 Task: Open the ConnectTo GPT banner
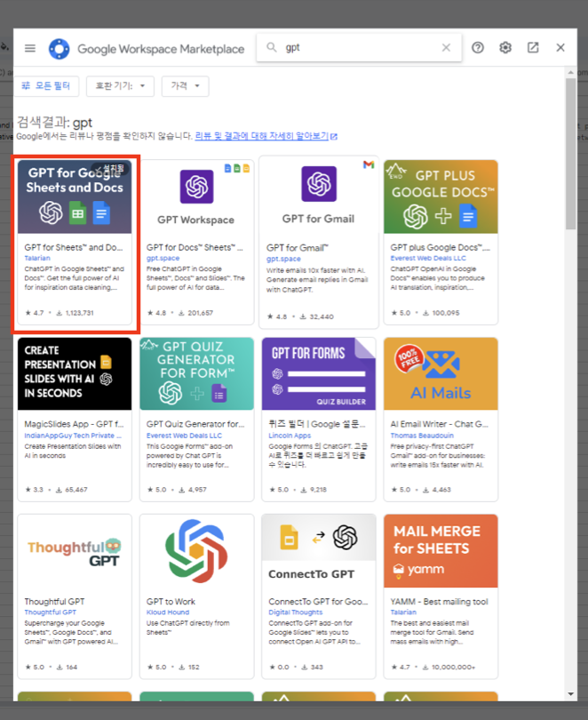pyautogui.click(x=319, y=551)
